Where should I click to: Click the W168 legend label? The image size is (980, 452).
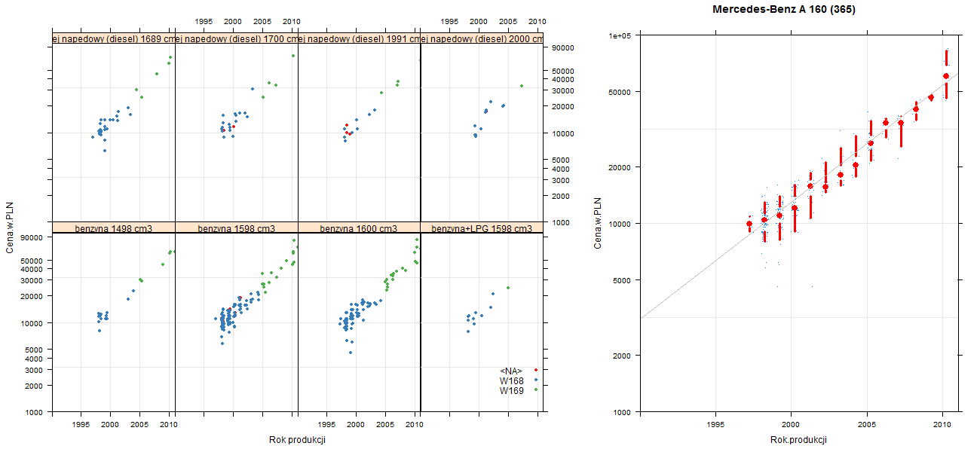[x=511, y=380]
